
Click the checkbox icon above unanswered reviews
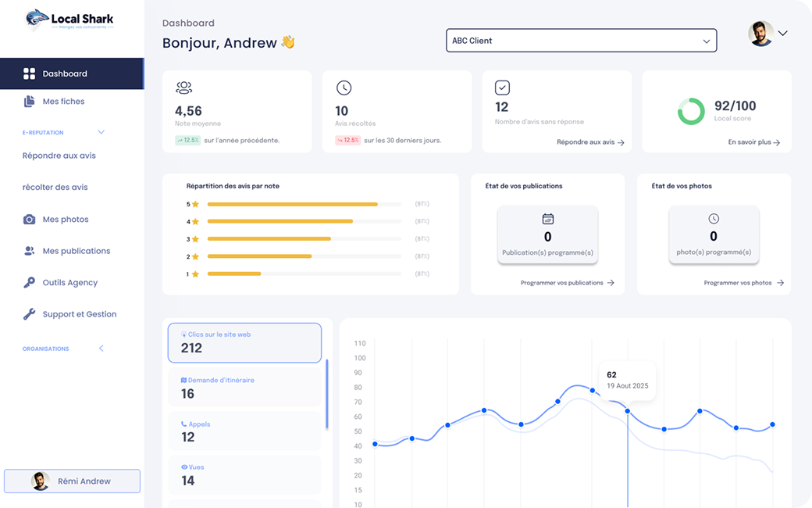pyautogui.click(x=503, y=88)
